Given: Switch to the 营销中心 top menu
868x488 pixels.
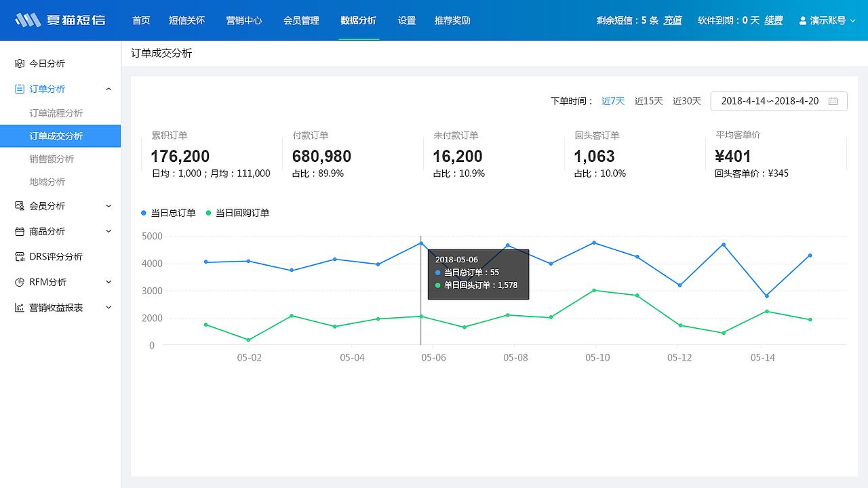Looking at the screenshot, I should tap(244, 20).
